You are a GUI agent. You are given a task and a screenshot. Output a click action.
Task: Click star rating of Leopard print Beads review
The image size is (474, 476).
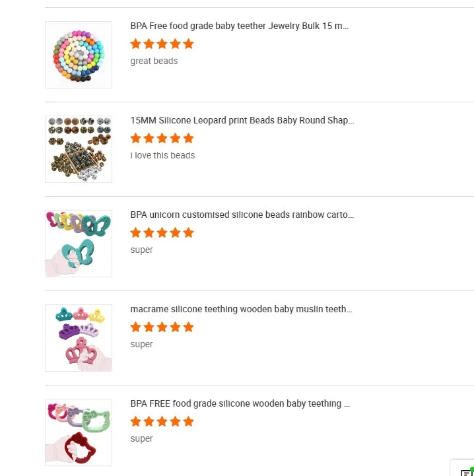pyautogui.click(x=162, y=139)
